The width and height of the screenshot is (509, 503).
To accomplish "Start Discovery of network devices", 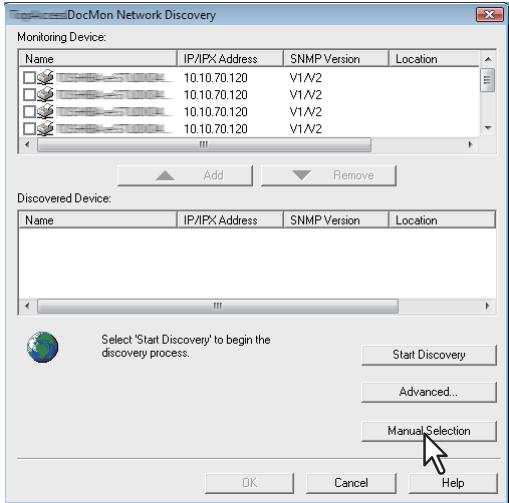I will 429,355.
